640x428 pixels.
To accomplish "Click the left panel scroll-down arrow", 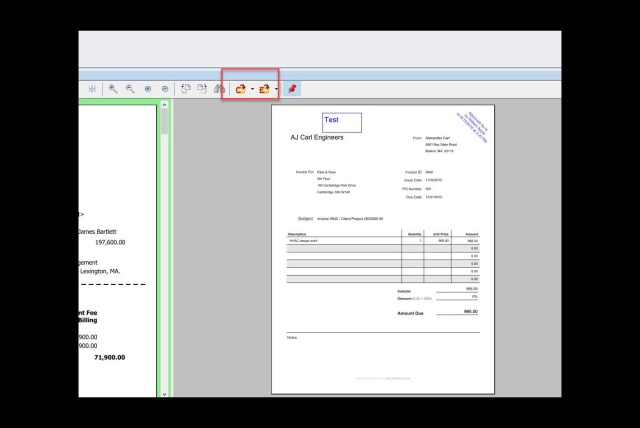I will point(164,394).
